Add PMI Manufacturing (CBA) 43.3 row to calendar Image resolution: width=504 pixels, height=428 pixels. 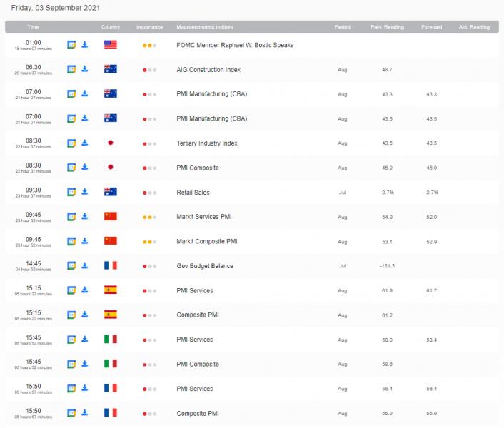[71, 93]
